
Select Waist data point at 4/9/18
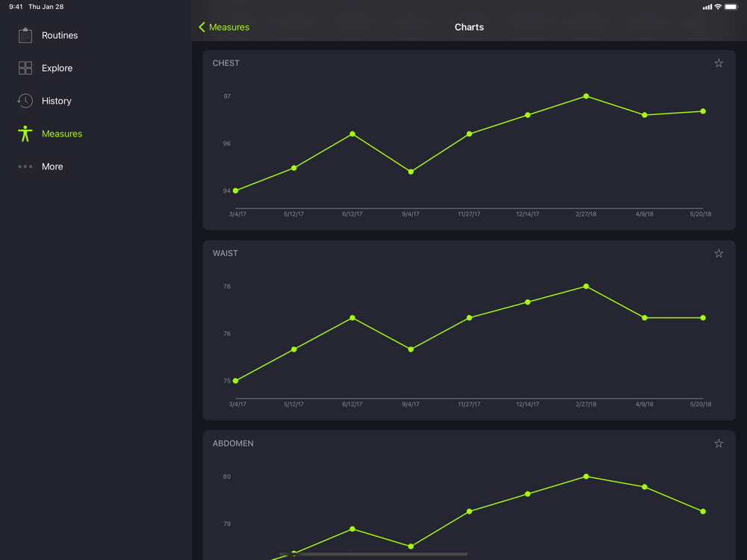645,317
